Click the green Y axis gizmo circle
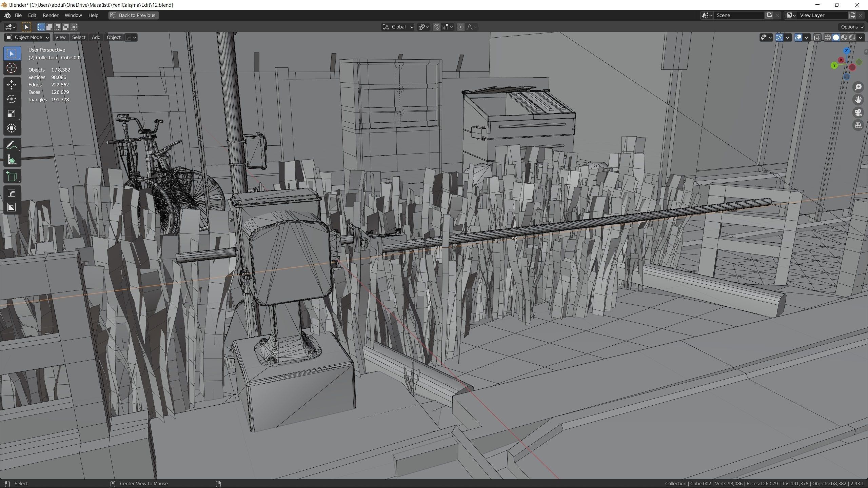This screenshot has width=868, height=488. pyautogui.click(x=834, y=65)
